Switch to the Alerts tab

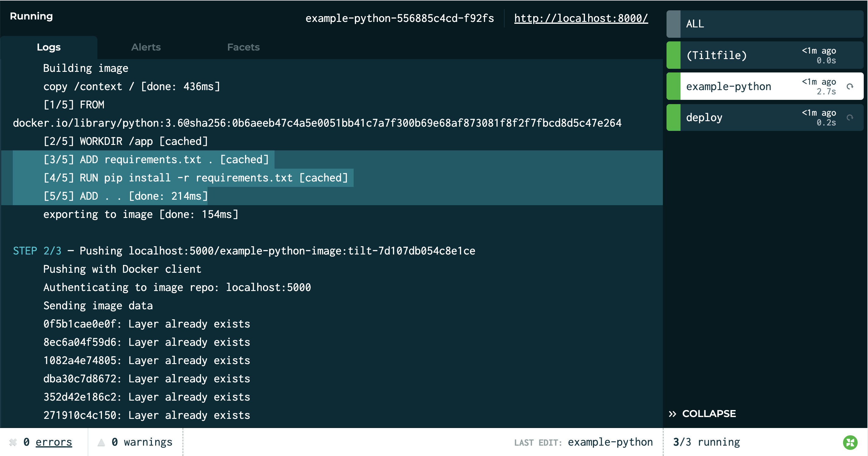pyautogui.click(x=146, y=47)
